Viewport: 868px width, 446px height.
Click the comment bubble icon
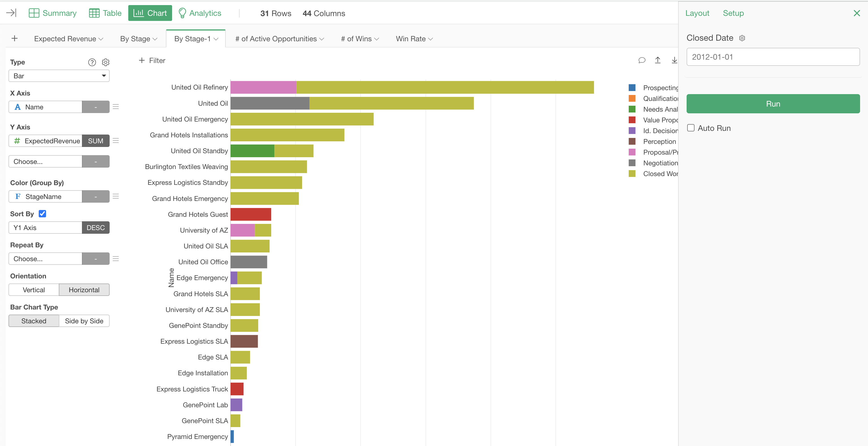(x=642, y=60)
